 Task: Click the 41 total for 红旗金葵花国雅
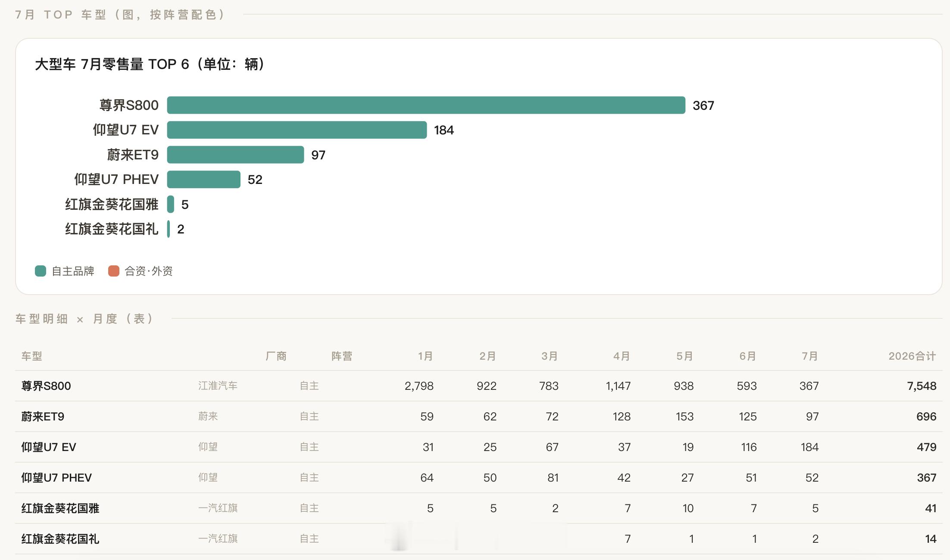point(931,508)
